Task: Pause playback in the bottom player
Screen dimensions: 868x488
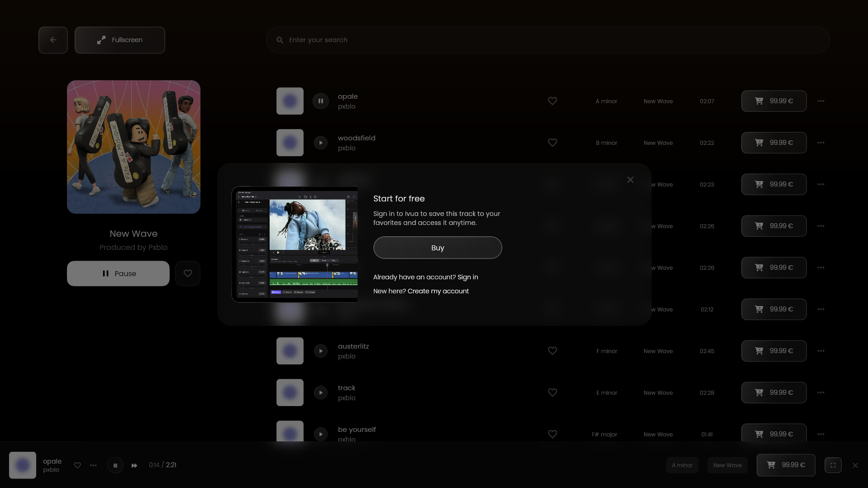Action: pyautogui.click(x=115, y=465)
